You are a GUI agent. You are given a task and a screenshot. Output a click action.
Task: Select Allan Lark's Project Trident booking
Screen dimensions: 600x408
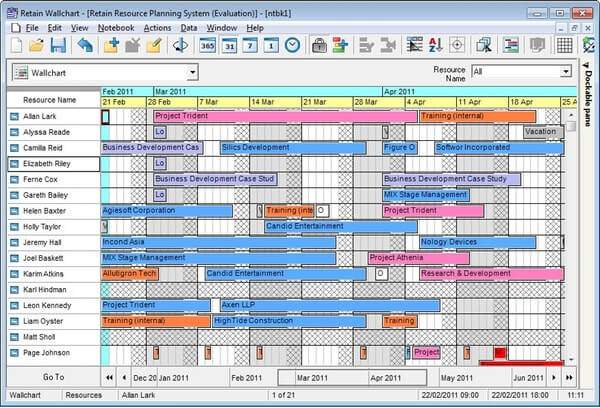pyautogui.click(x=285, y=116)
